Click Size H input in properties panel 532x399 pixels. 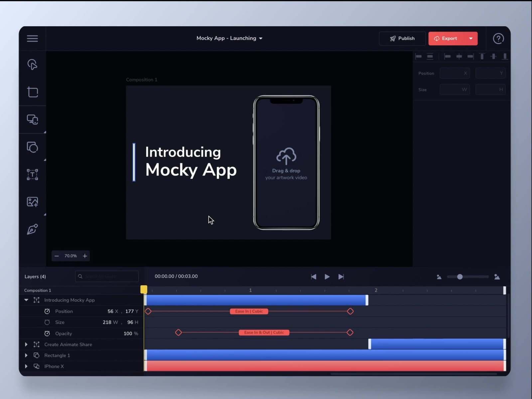click(490, 89)
